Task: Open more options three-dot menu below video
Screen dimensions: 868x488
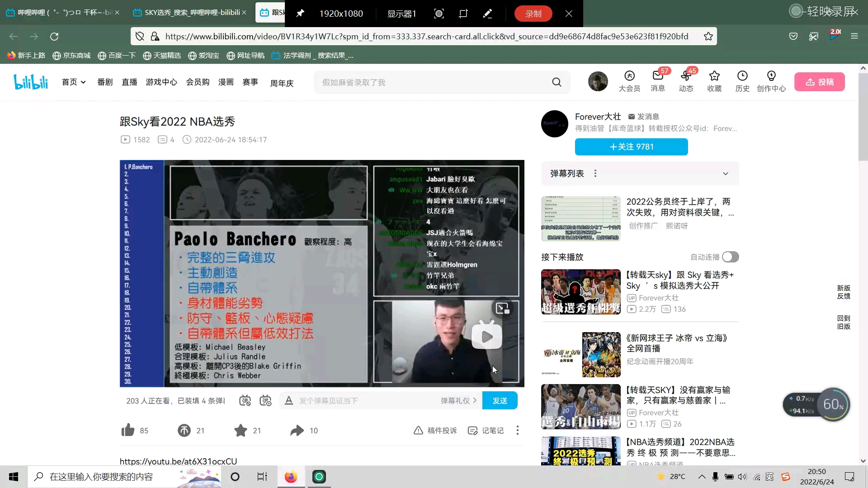Action: [518, 430]
